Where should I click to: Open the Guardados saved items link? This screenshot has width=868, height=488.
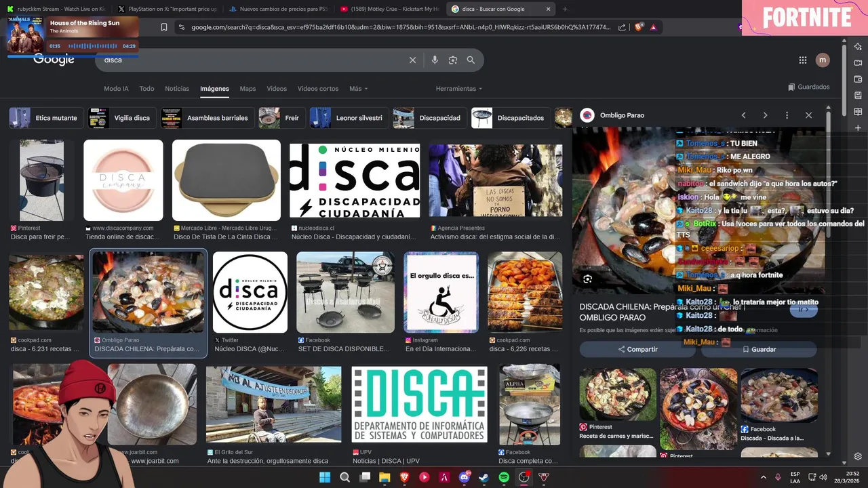pos(809,87)
